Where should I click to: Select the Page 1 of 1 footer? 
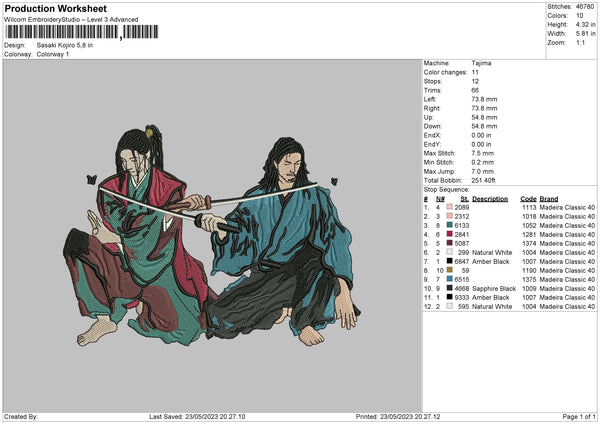[579, 417]
